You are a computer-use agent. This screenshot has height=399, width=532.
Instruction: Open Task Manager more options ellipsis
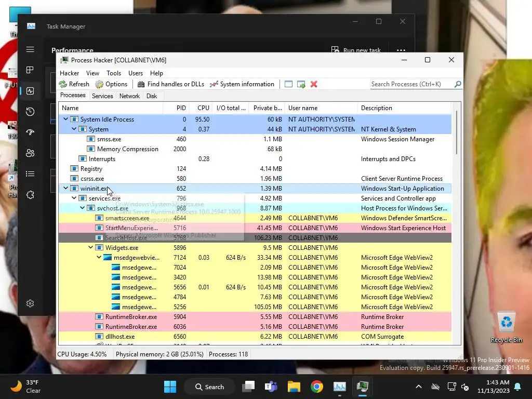coord(401,50)
